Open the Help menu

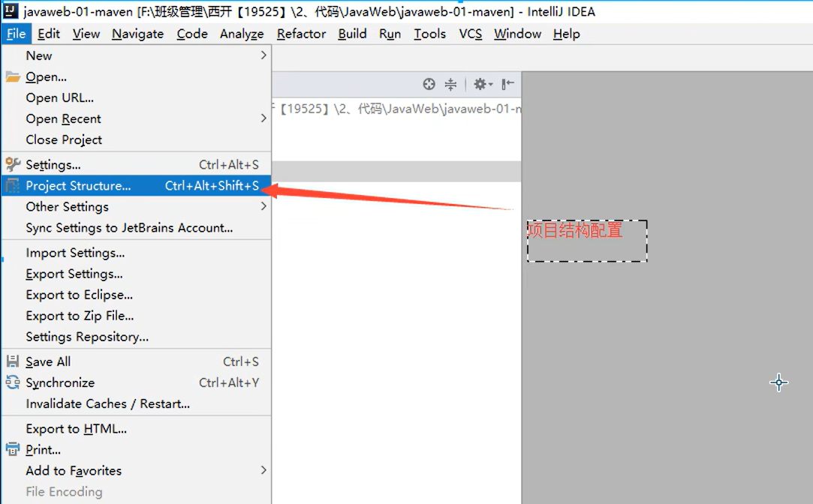(566, 34)
